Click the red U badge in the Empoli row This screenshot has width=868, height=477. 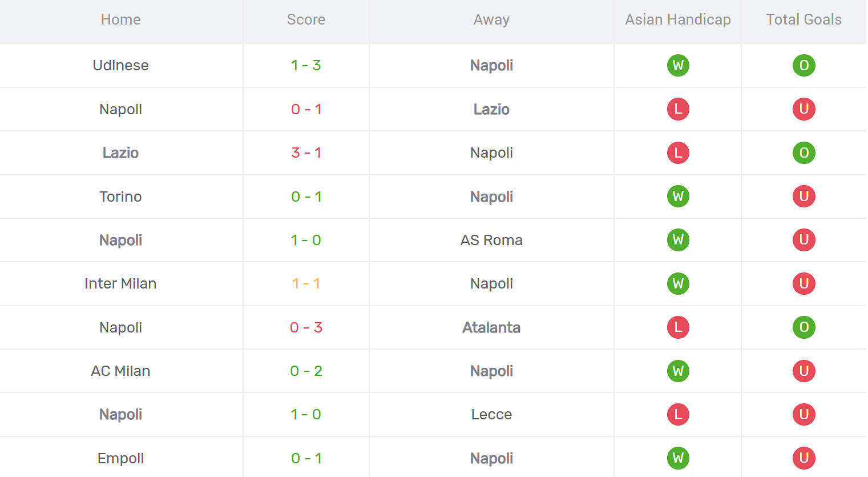[x=804, y=458]
